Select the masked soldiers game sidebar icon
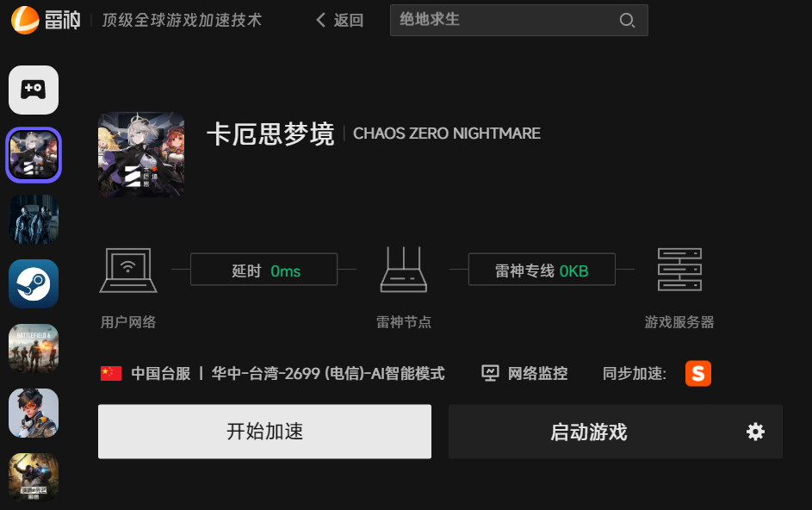This screenshot has width=812, height=510. point(34,219)
